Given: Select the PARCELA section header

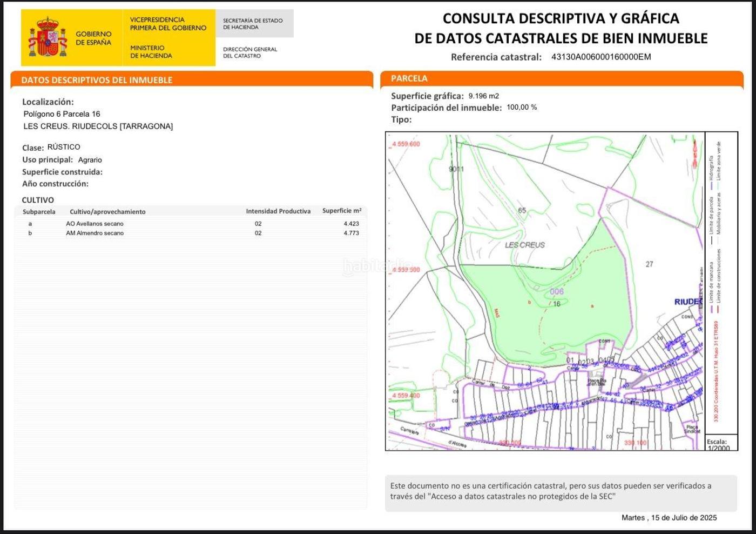Looking at the screenshot, I should point(409,78).
